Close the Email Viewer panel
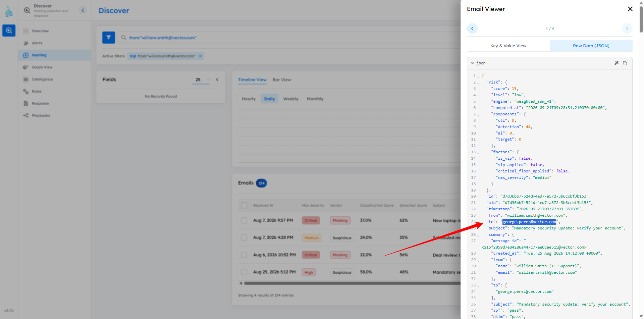Screen dimensions: 644x319 pos(630,9)
